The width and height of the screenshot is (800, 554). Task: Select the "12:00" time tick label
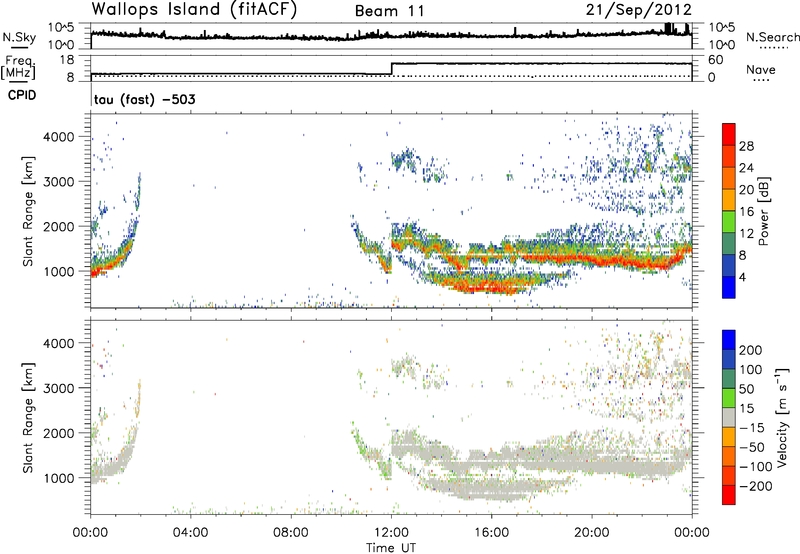[x=391, y=533]
